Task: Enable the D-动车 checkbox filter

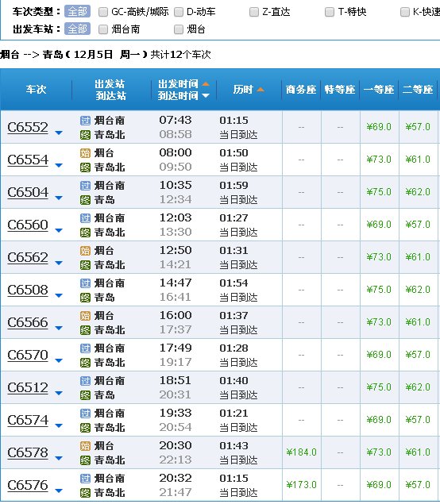Action: pos(179,12)
